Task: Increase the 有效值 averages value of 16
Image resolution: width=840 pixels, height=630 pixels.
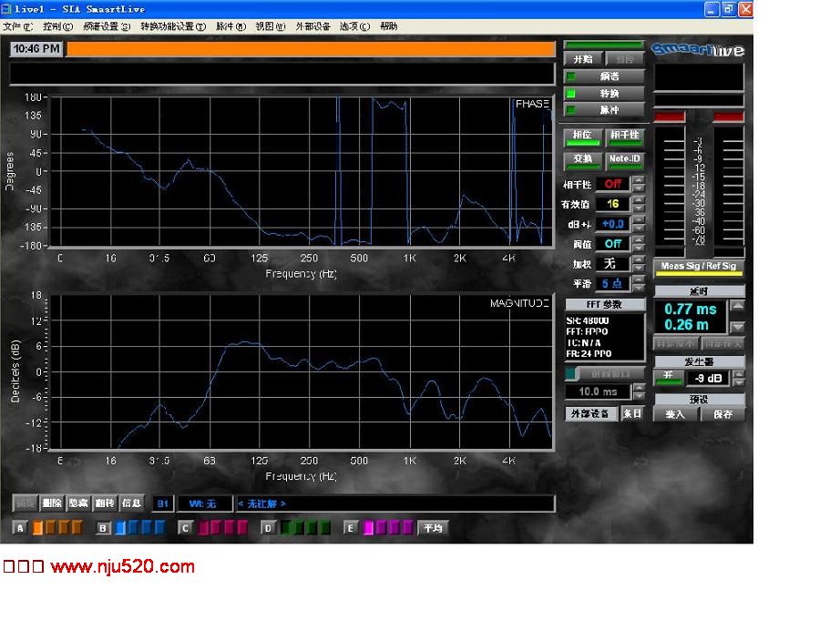Action: click(x=638, y=199)
